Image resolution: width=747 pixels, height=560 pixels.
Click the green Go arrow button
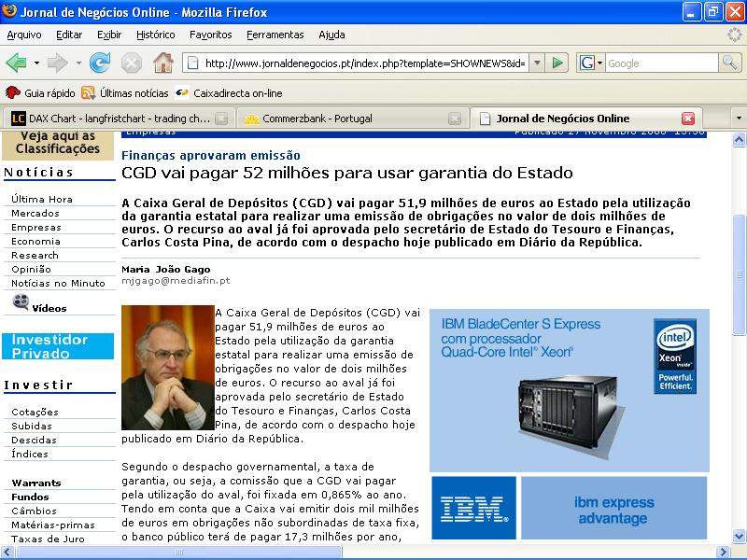[557, 63]
